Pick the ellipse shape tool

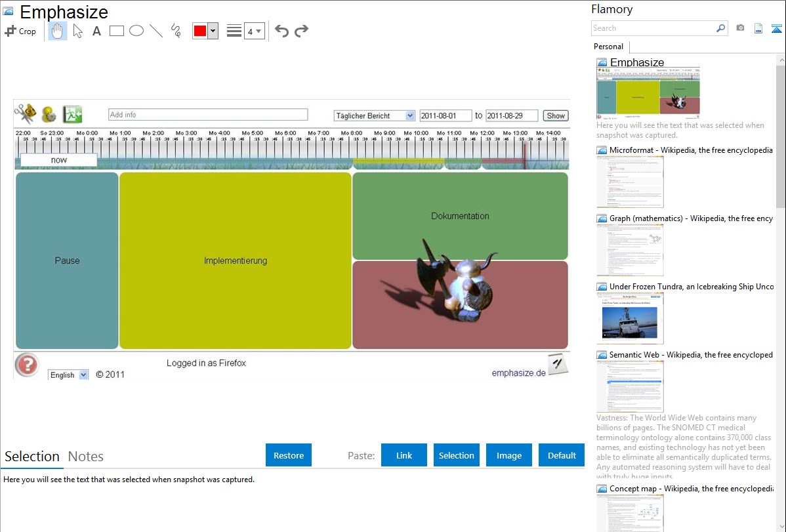pos(136,31)
